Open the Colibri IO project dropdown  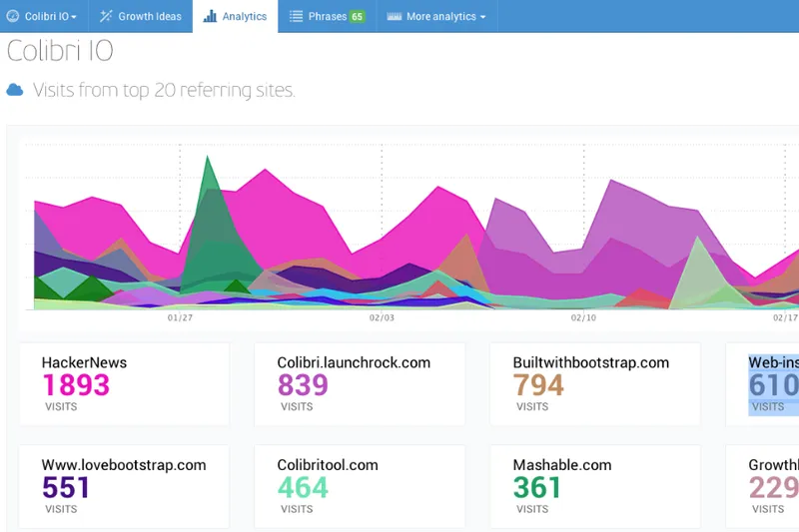[44, 16]
